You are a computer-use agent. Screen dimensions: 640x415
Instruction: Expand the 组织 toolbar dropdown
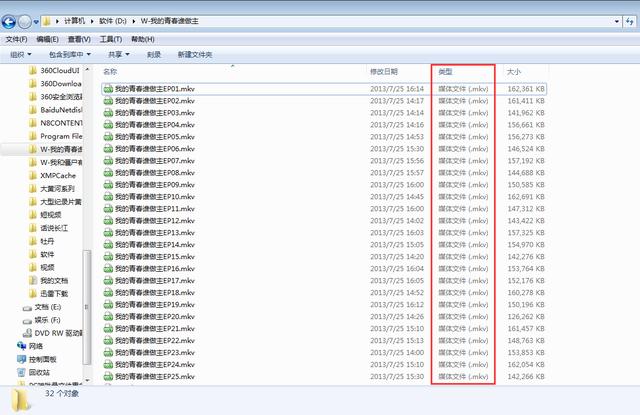tap(22, 54)
